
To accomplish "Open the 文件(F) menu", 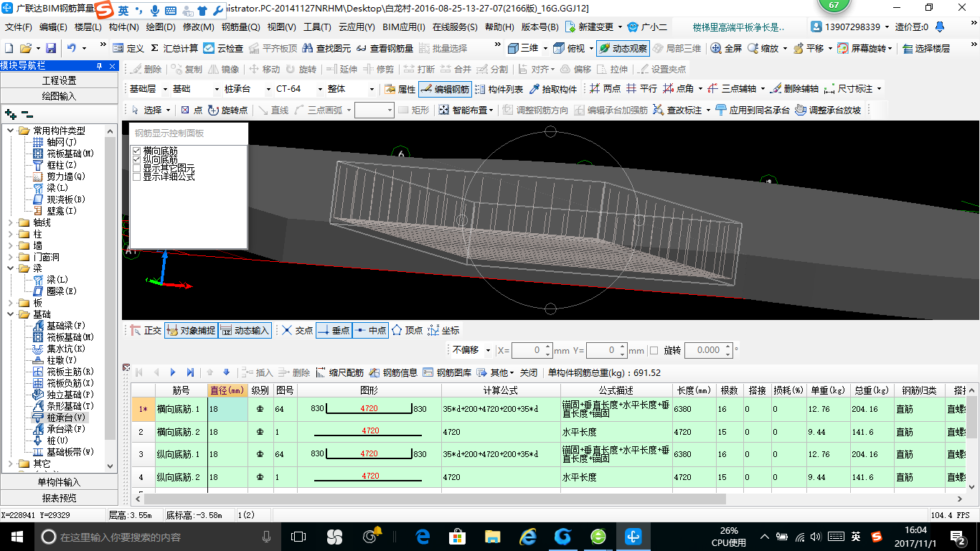I will (19, 27).
